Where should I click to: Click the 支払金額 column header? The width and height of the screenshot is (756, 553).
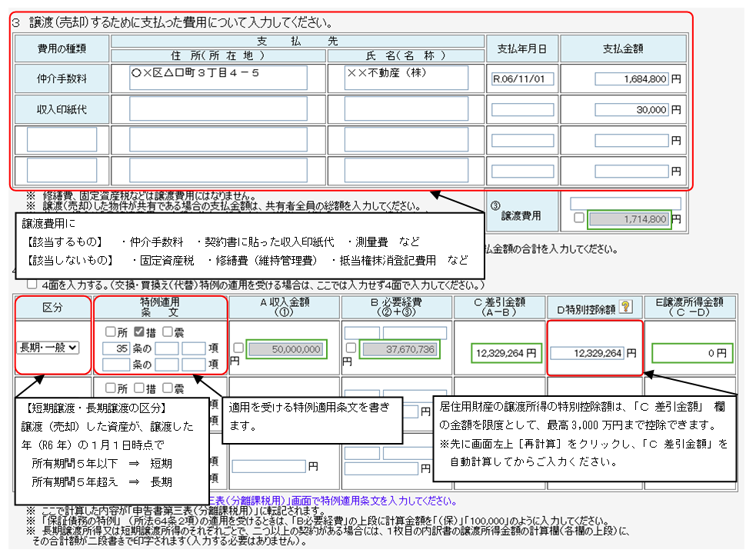(x=623, y=48)
